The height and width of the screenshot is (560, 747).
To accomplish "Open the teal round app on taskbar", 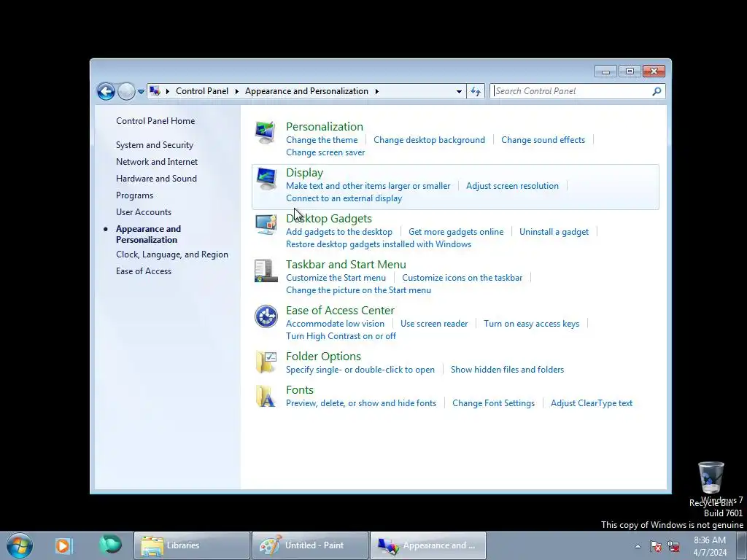I will tap(110, 545).
